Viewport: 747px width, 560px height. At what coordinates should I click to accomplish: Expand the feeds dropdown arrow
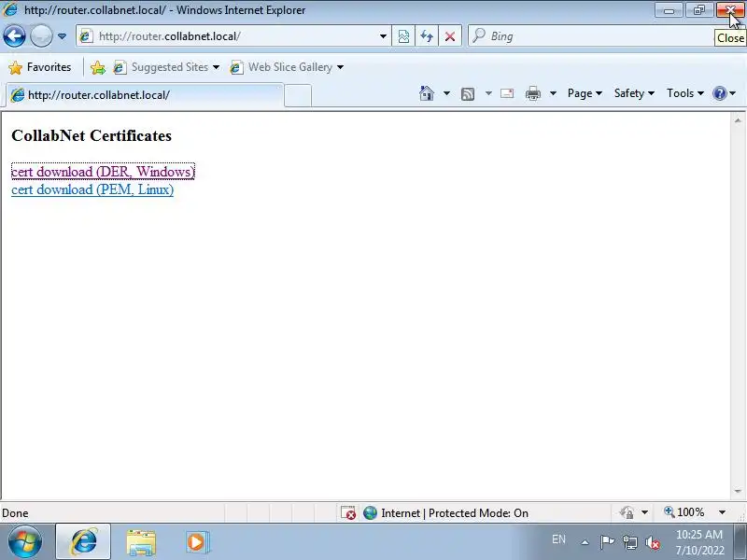coord(488,93)
